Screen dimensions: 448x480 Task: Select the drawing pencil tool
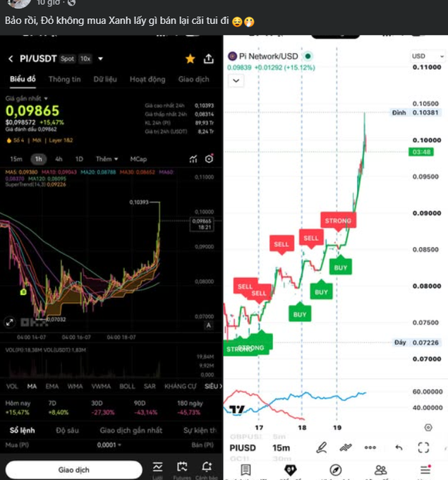(321, 448)
